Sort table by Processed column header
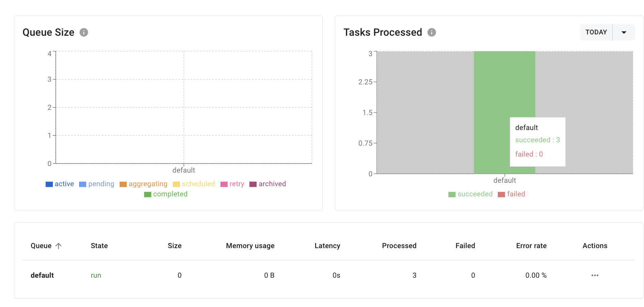644x307 pixels. click(x=399, y=246)
